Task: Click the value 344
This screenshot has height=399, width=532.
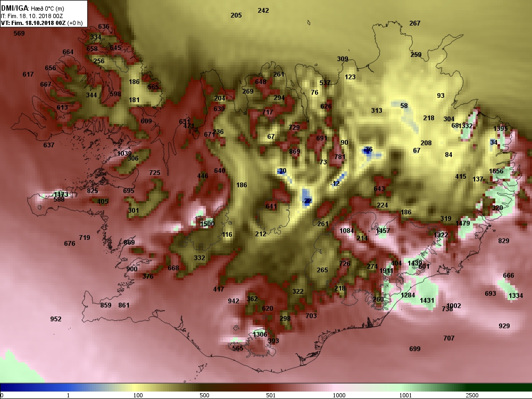Action: click(92, 95)
